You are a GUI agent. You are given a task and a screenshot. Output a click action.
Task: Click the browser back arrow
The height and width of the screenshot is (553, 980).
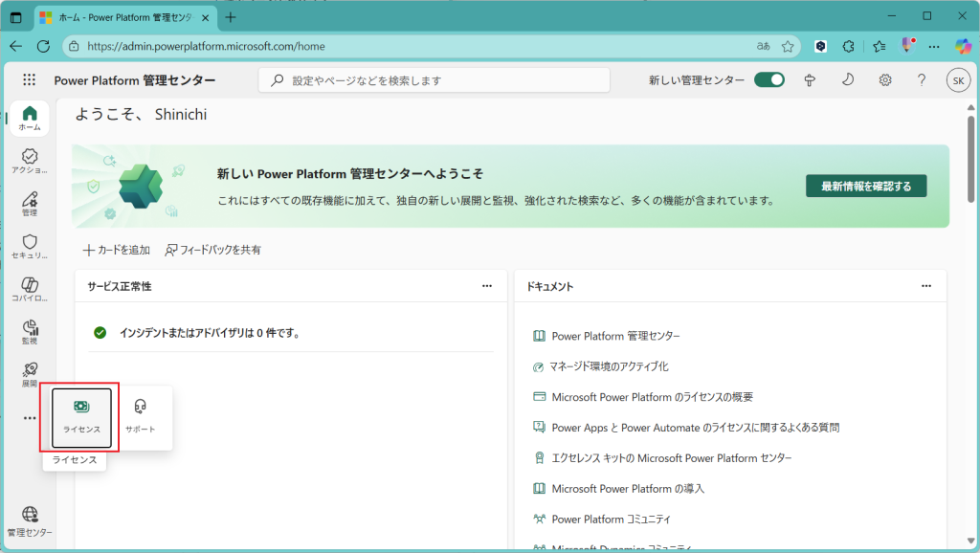coord(16,46)
